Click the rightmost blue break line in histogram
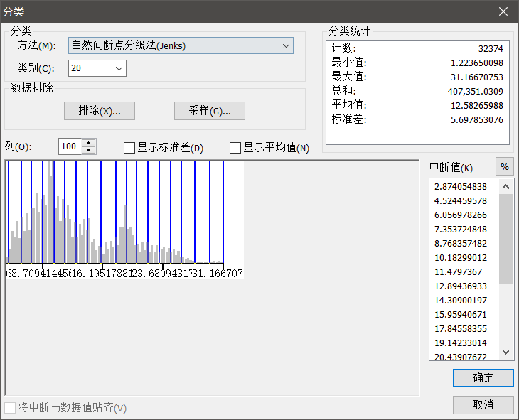The width and height of the screenshot is (519, 420). pos(223,212)
